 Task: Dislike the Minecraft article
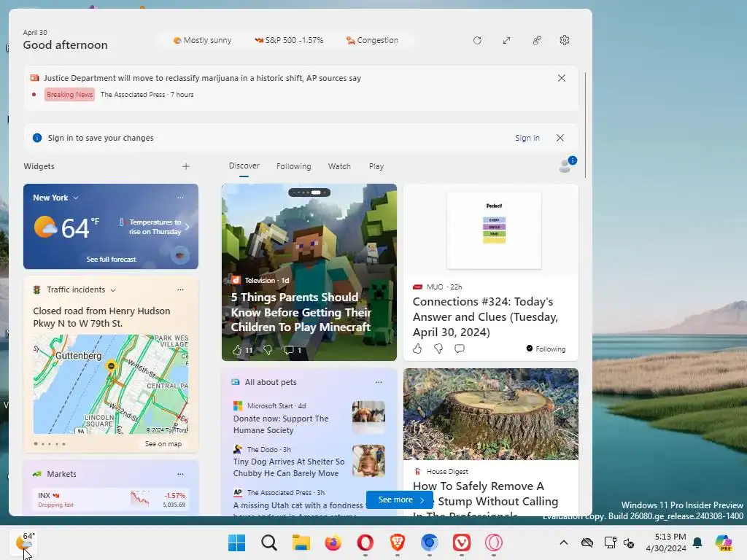(x=268, y=350)
